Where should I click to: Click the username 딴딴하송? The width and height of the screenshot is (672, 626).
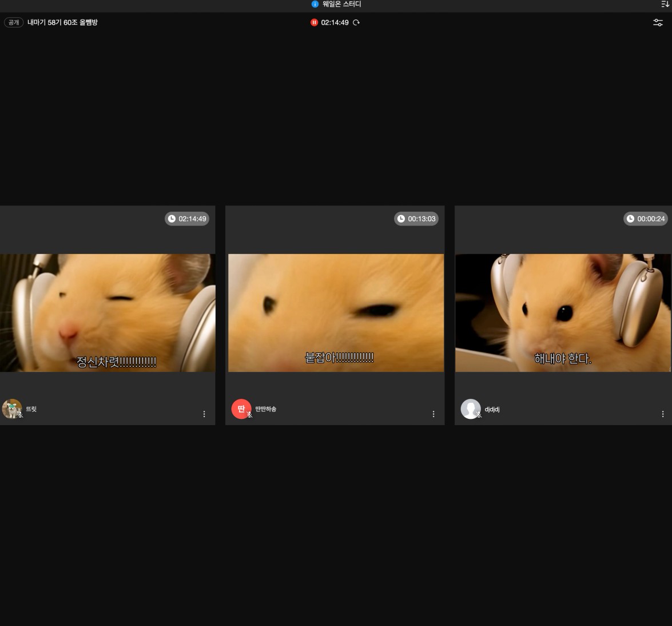(x=266, y=409)
